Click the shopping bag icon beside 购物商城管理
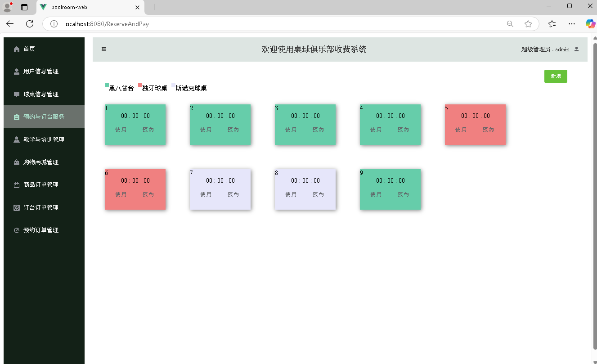Viewport: 597px width, 364px height. coord(17,162)
